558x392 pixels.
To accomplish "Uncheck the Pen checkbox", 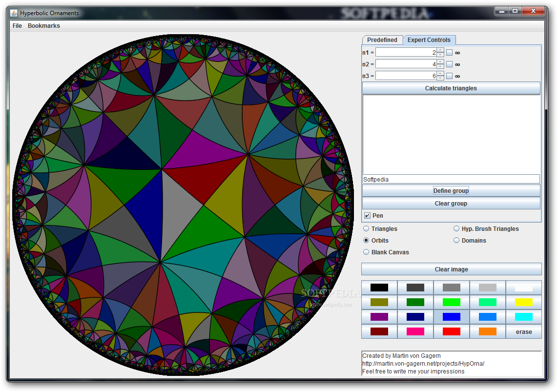I will [367, 216].
